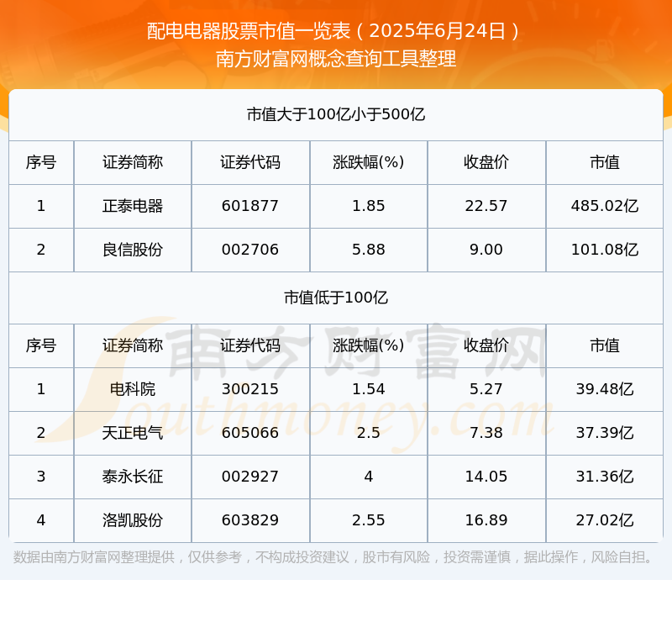The width and height of the screenshot is (672, 622).
Task: Click stock code 601877
Action: [250, 206]
